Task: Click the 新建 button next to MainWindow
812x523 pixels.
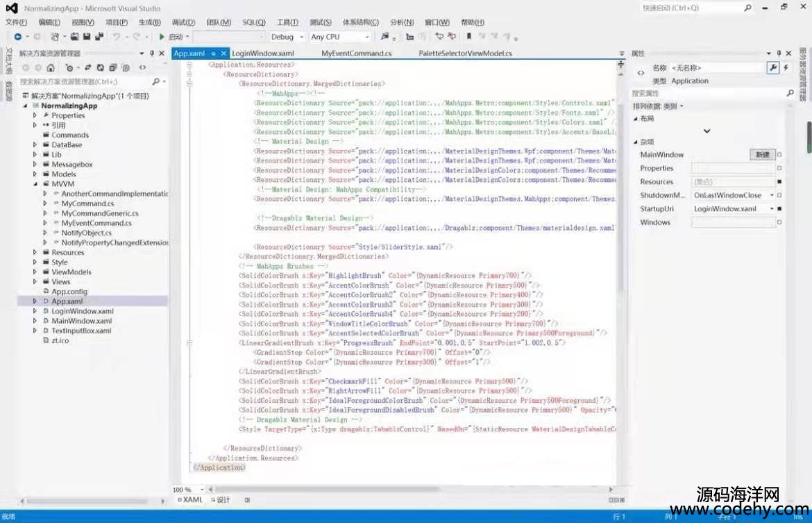Action: 762,155
